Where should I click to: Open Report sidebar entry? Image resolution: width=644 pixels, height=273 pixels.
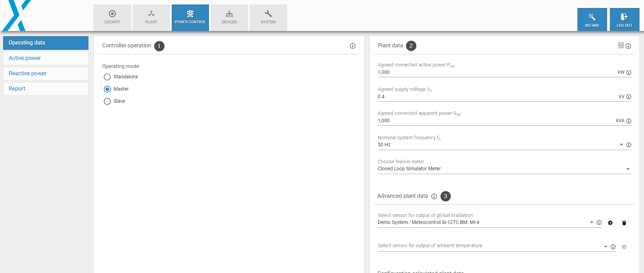pyautogui.click(x=46, y=89)
